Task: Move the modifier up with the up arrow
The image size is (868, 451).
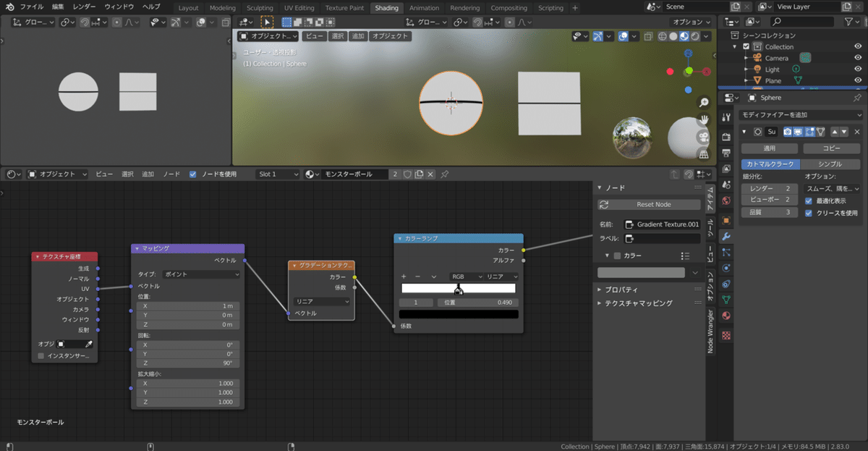Action: point(834,132)
